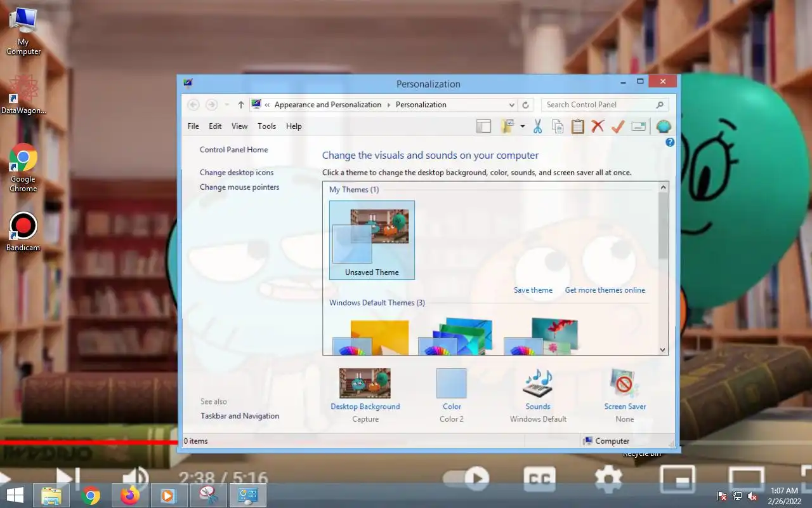Open the File menu
The height and width of the screenshot is (508, 812).
pos(193,126)
